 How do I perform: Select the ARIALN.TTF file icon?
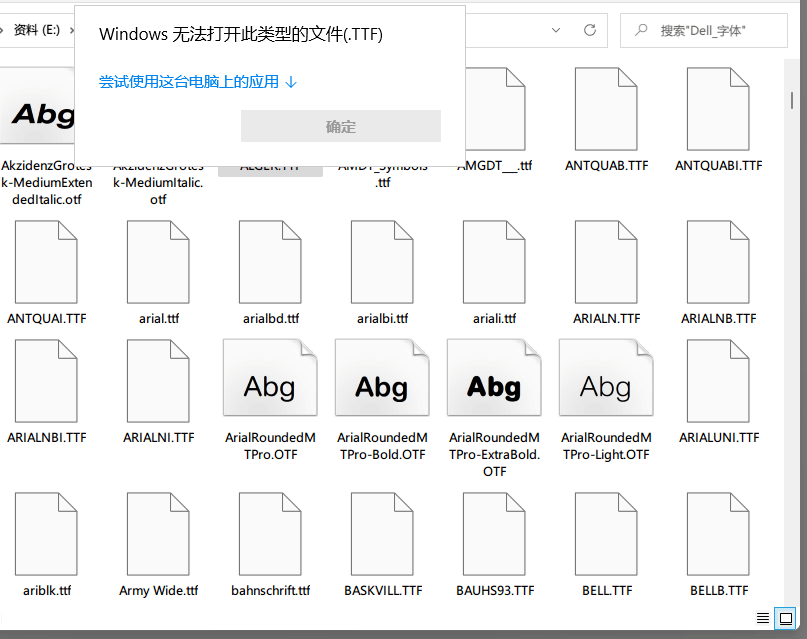click(606, 262)
